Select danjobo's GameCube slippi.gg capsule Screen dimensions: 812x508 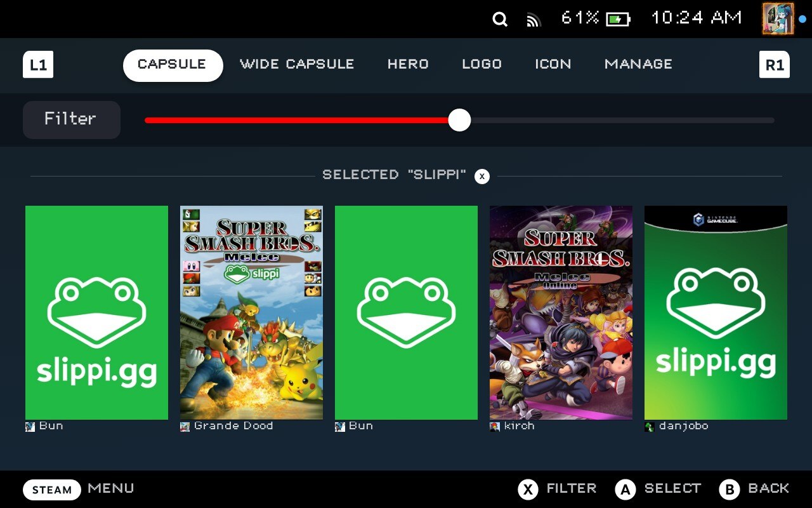pos(716,312)
